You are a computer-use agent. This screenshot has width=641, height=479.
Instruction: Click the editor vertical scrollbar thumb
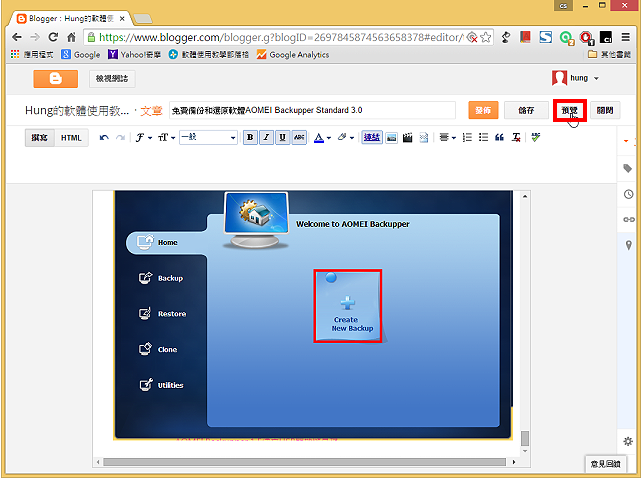(x=525, y=439)
